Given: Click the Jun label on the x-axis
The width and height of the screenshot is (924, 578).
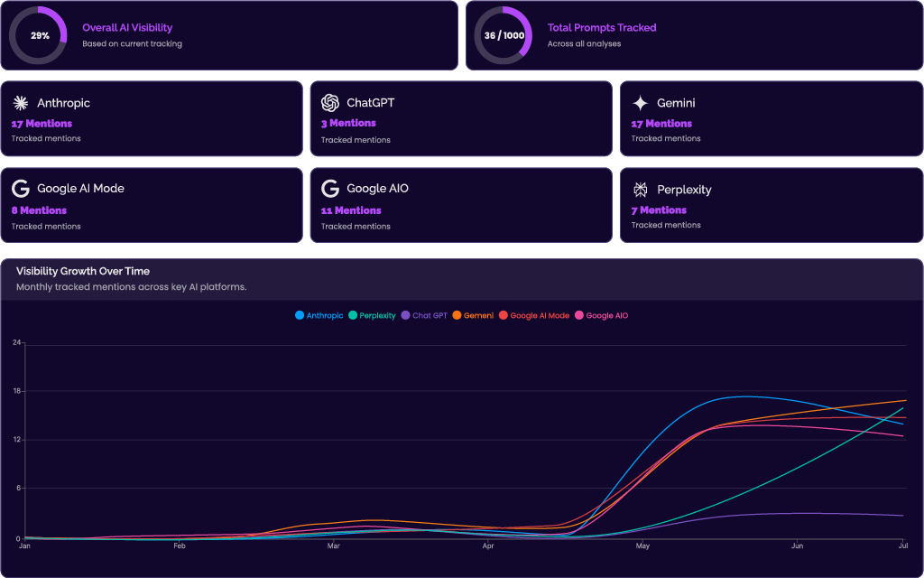Looking at the screenshot, I should 797,546.
